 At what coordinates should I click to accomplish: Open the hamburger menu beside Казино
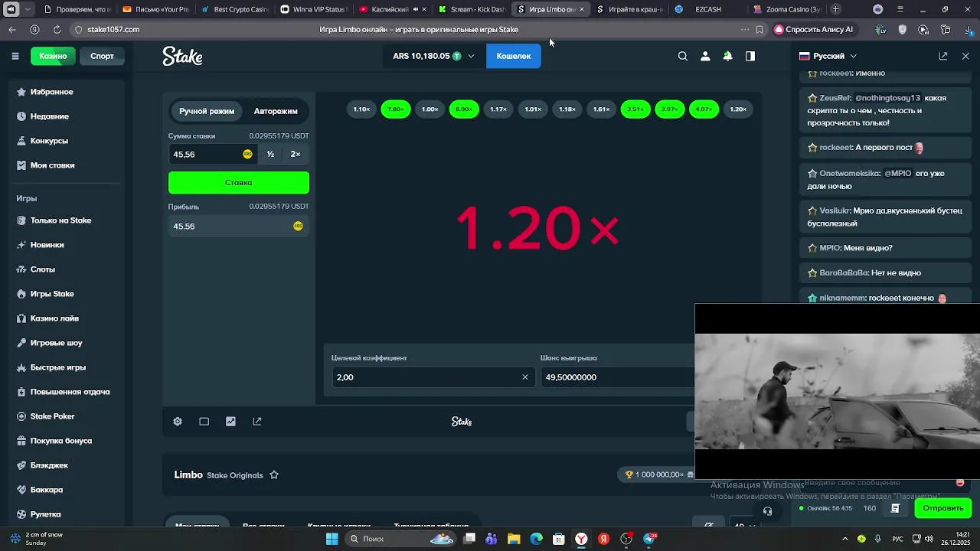15,56
